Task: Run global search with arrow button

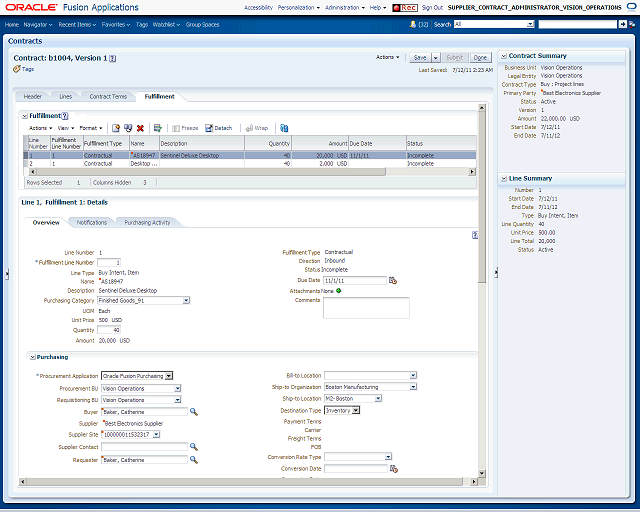Action: [x=622, y=24]
